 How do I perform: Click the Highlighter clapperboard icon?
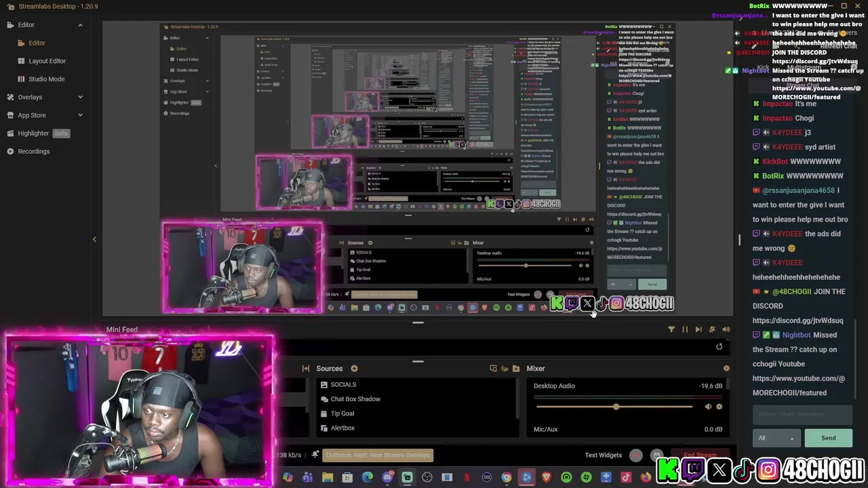tap(10, 134)
